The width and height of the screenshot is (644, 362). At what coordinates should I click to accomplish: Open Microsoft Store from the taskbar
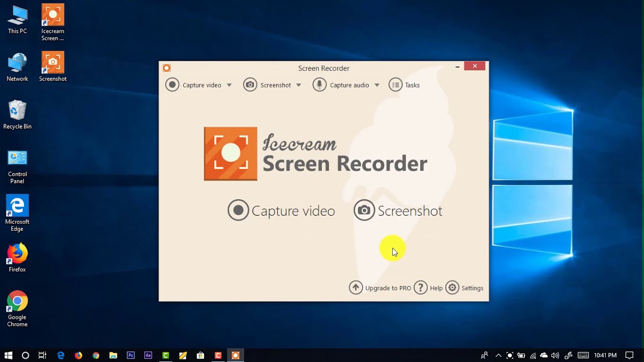click(200, 355)
